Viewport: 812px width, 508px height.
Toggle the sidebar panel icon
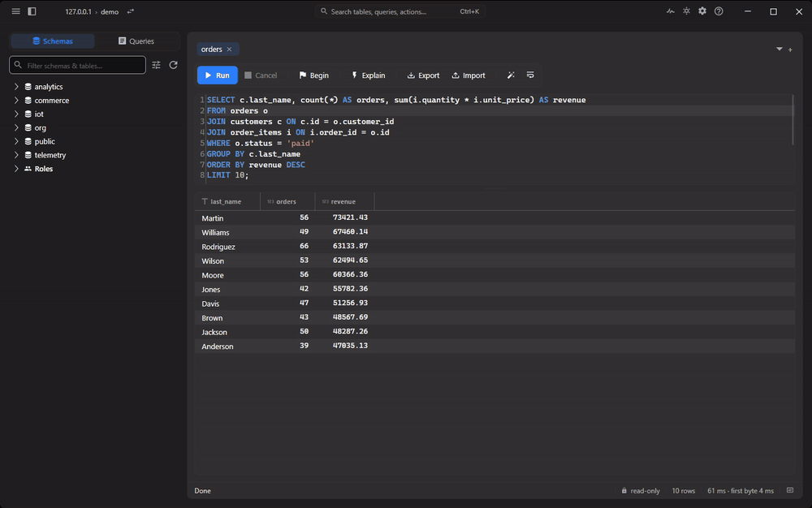[x=32, y=11]
